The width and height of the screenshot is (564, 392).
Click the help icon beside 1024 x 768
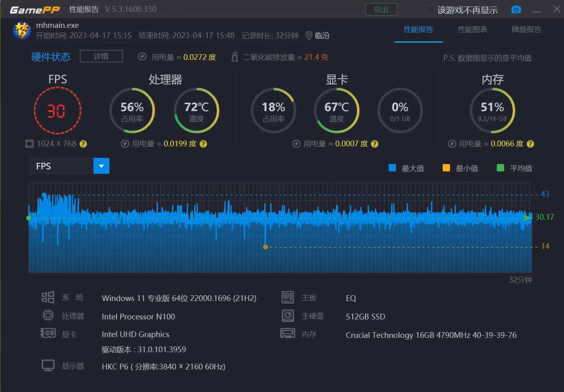tap(83, 144)
